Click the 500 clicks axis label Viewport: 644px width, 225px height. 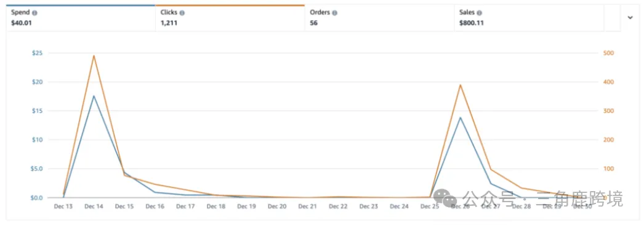[x=609, y=53]
